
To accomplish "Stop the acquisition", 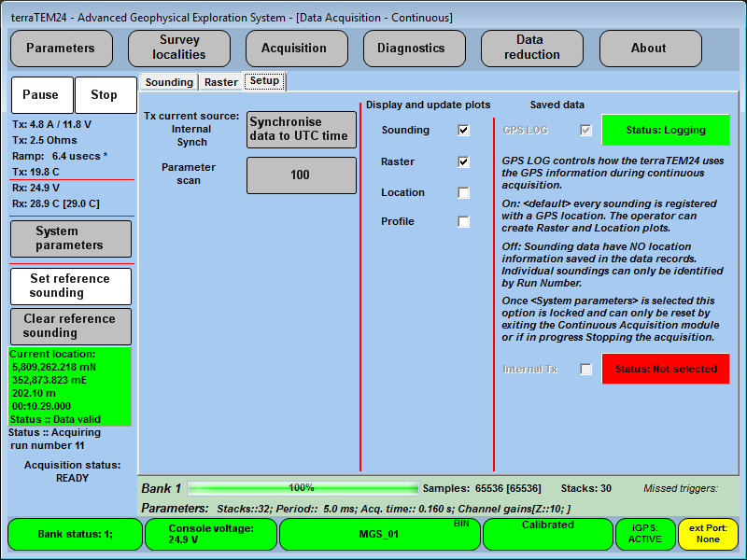I will pyautogui.click(x=106, y=95).
